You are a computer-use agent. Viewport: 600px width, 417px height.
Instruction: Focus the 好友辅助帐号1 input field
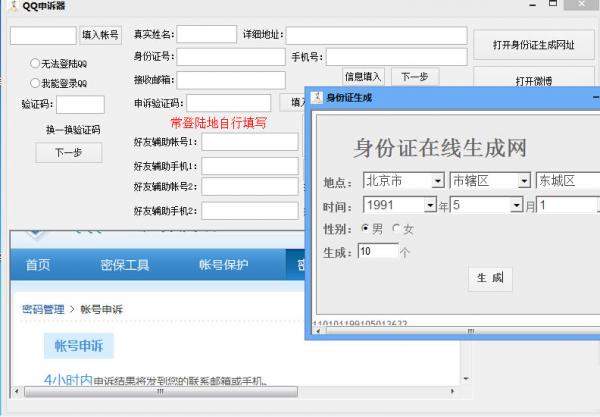click(250, 142)
